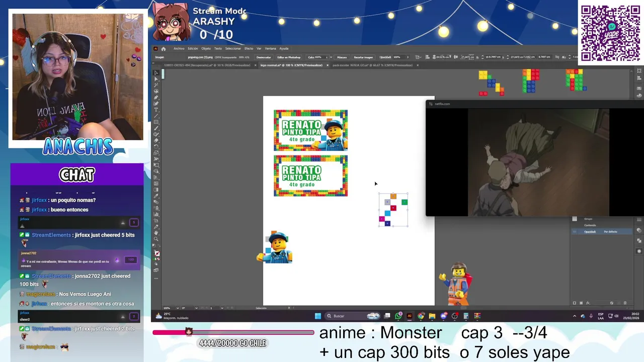Select the Eraser tool
This screenshot has height=362, width=644.
point(156,140)
